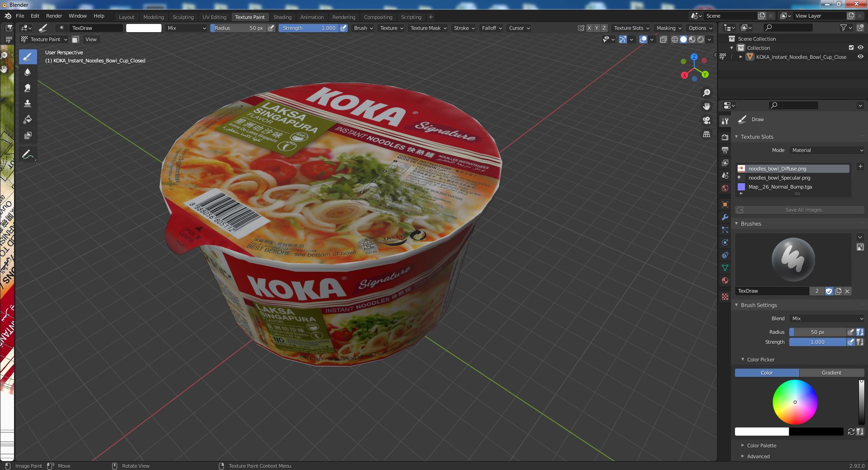Image resolution: width=868 pixels, height=470 pixels.
Task: Click Save All Images button
Action: pos(799,210)
